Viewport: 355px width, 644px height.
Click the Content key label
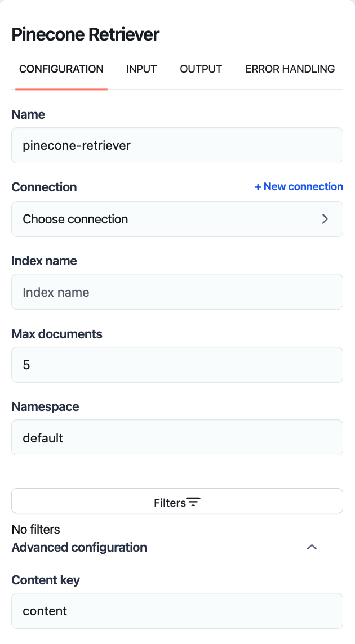[x=46, y=580]
